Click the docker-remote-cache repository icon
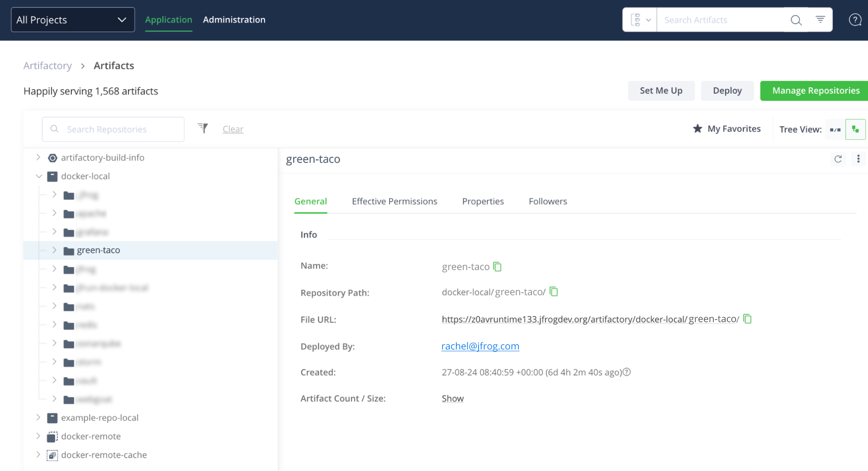868x471 pixels. click(53, 455)
